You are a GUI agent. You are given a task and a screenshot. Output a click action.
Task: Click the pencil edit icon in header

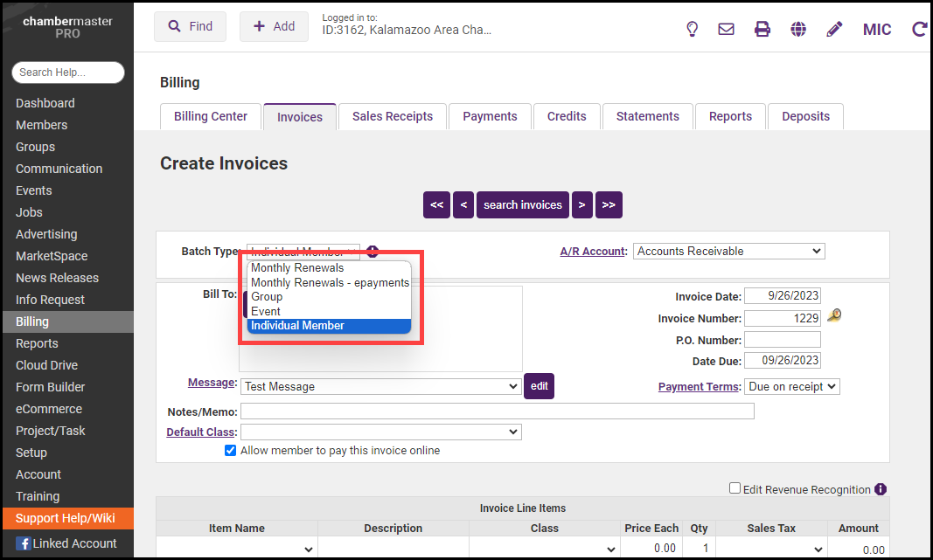pos(834,29)
